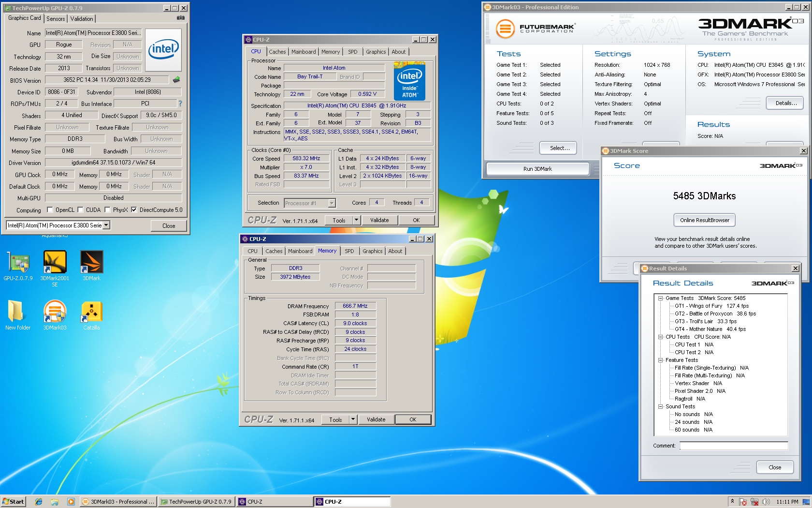The width and height of the screenshot is (812, 508).
Task: Switch to TechPowerUp GPU-Z taskbar button
Action: [x=196, y=502]
